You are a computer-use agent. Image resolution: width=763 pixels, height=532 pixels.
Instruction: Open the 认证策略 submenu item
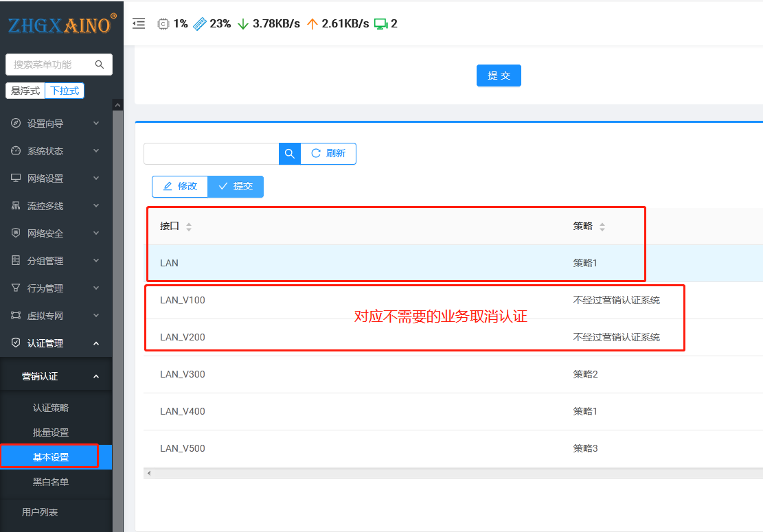51,408
